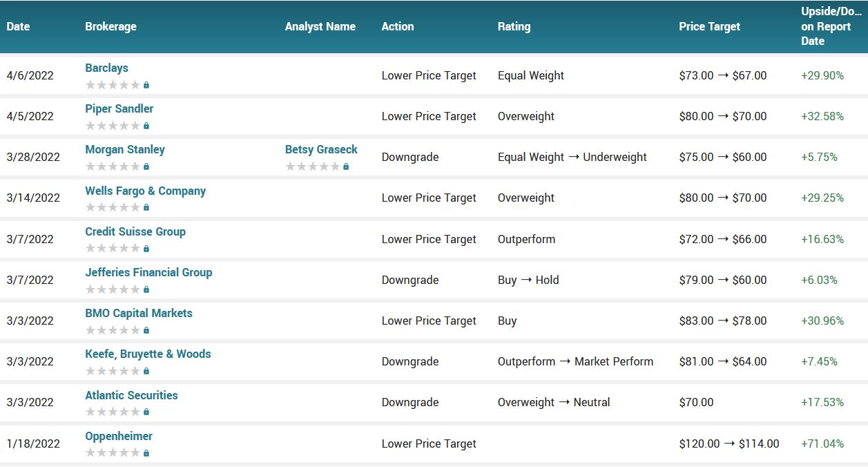Select the +32.58% upside value
This screenshot has height=467, width=868.
point(822,116)
